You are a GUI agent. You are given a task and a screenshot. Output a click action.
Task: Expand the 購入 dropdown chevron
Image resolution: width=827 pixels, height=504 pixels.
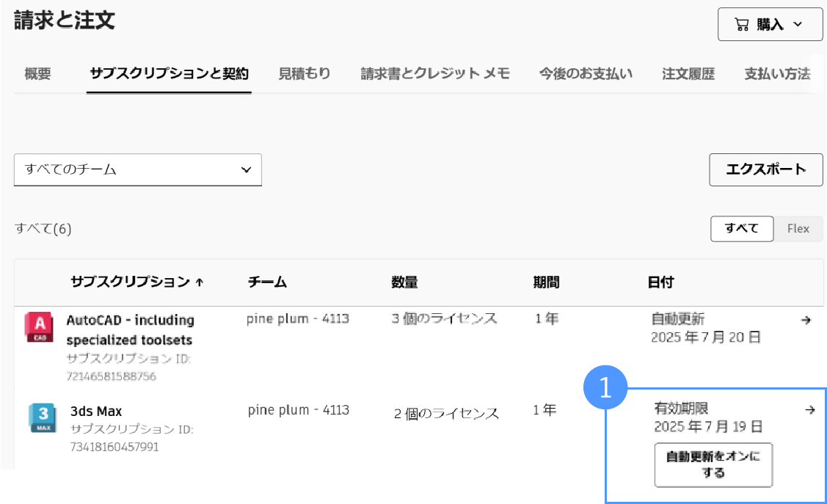pyautogui.click(x=798, y=25)
